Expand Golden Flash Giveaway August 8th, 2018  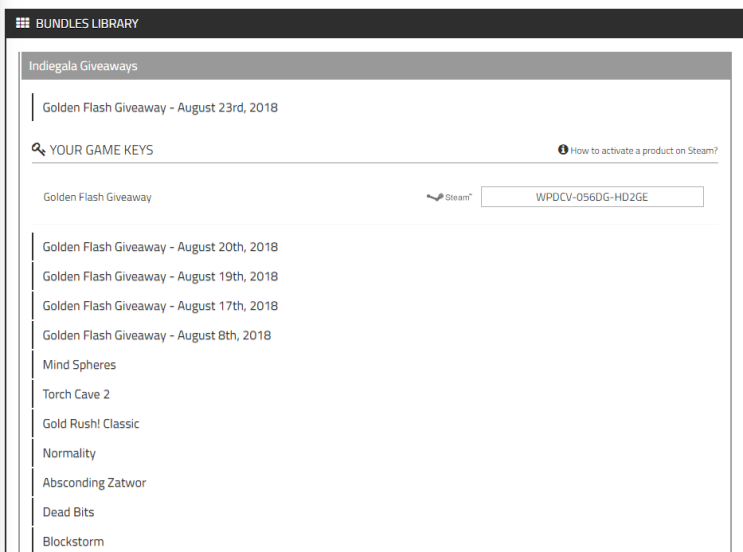[157, 335]
